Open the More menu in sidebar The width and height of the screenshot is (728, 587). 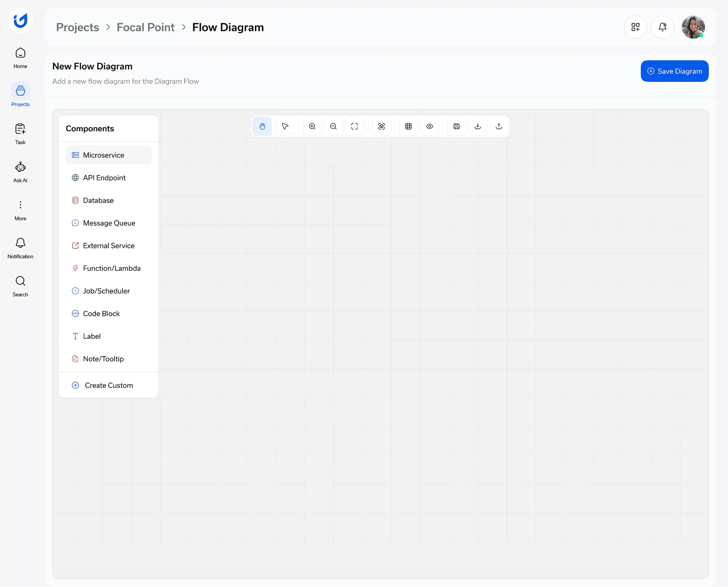[20, 210]
